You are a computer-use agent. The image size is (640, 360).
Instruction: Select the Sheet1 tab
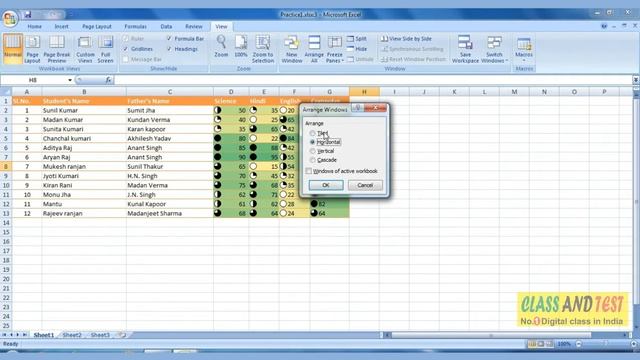[x=44, y=335]
